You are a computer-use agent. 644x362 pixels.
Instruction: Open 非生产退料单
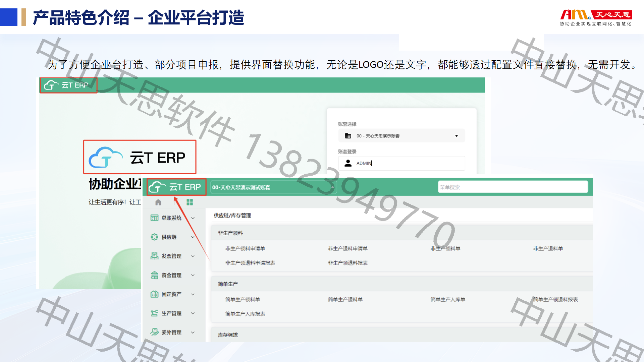[548, 248]
